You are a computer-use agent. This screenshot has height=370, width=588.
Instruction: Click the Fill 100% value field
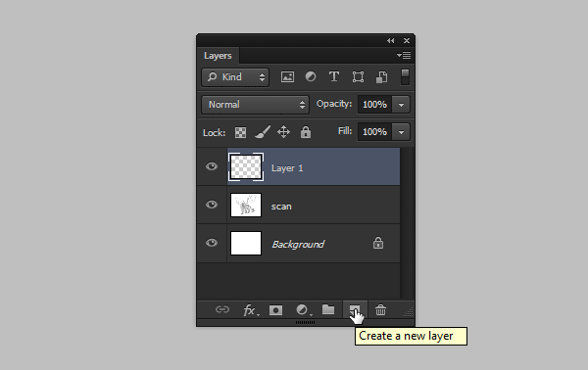[x=374, y=132]
